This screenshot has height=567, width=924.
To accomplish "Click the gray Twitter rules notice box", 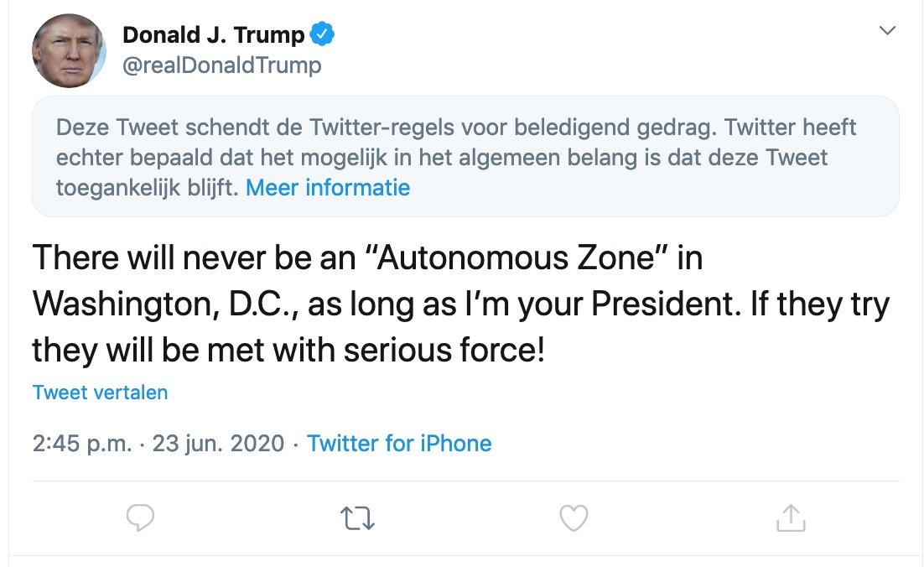I will pyautogui.click(x=465, y=157).
